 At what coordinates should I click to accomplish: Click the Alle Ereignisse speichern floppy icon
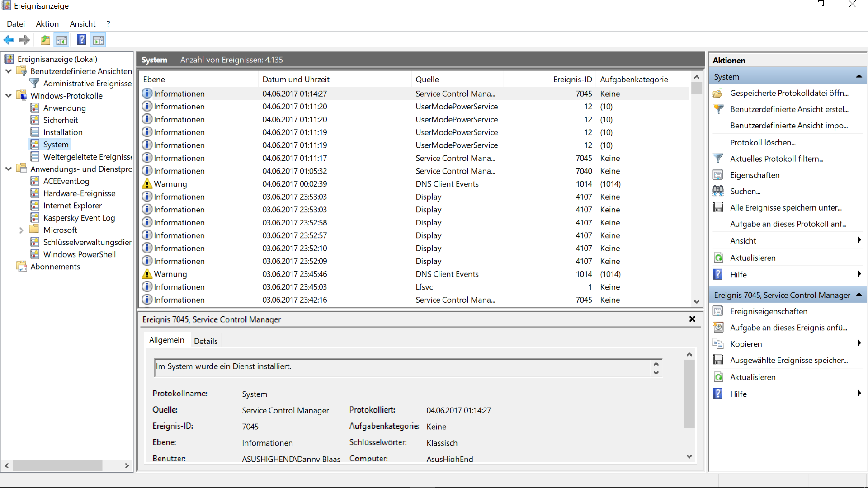(718, 207)
